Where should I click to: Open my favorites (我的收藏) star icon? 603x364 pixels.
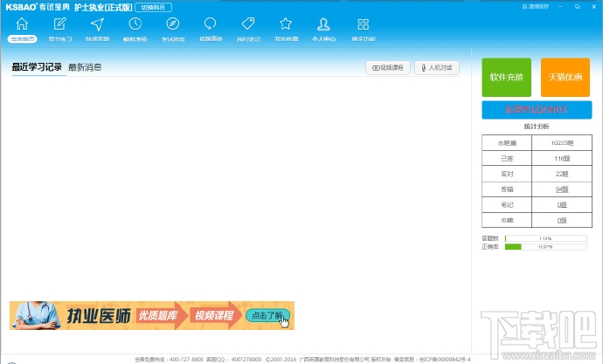coord(286,24)
